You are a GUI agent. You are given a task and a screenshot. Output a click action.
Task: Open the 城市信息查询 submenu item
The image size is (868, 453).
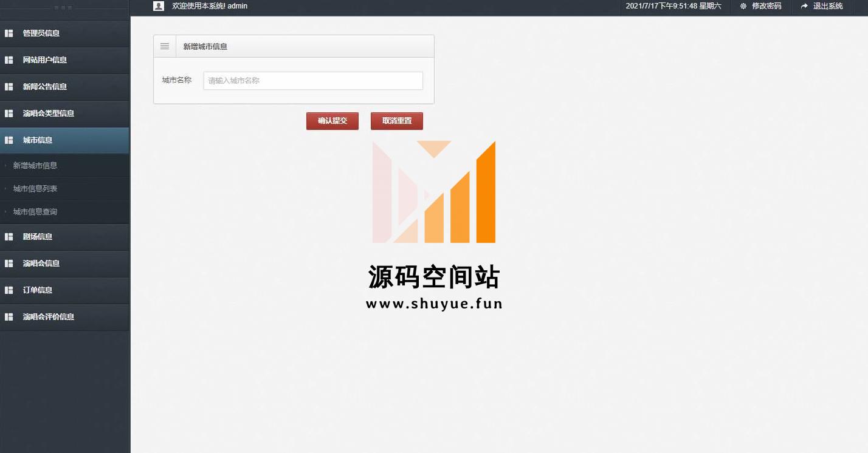click(64, 212)
